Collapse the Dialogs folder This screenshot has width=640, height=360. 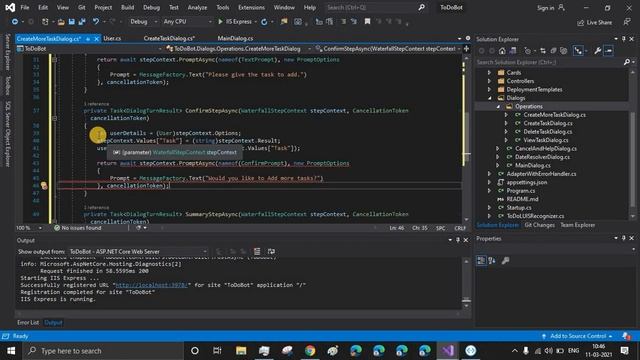pyautogui.click(x=489, y=98)
